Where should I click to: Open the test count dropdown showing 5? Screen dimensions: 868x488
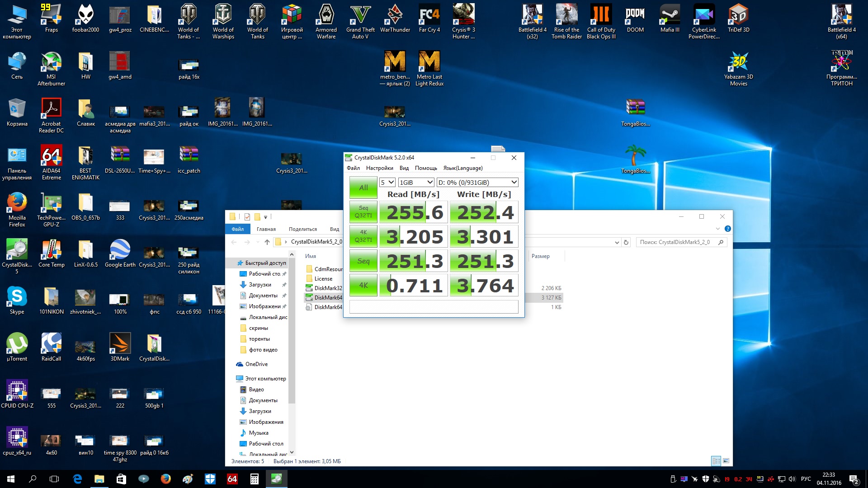[387, 183]
